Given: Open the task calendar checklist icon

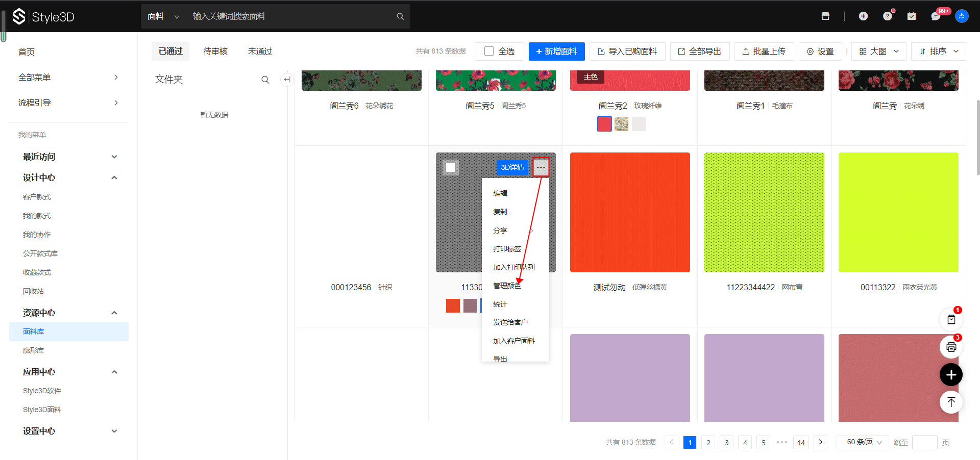Looking at the screenshot, I should click(912, 16).
